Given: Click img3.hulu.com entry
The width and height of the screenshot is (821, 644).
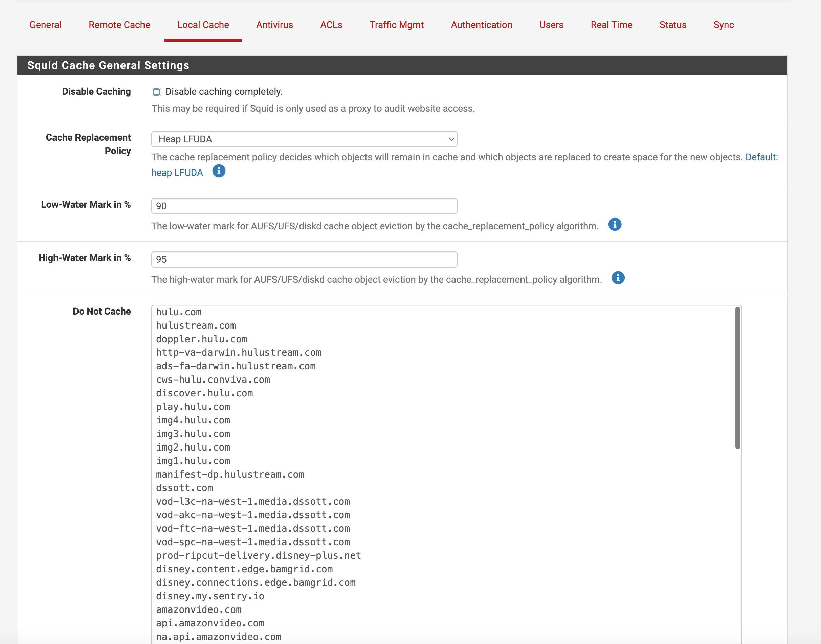Looking at the screenshot, I should click(193, 434).
